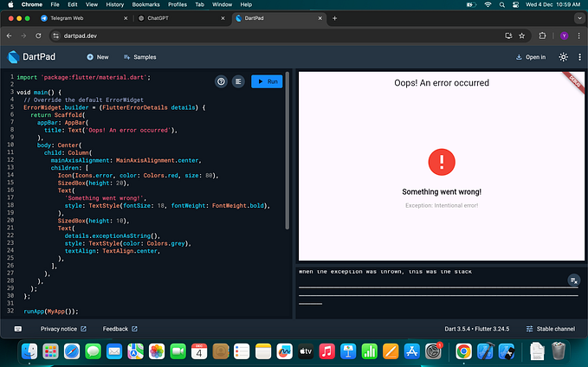Click the DartPad logo icon
The height and width of the screenshot is (367, 588).
(14, 57)
